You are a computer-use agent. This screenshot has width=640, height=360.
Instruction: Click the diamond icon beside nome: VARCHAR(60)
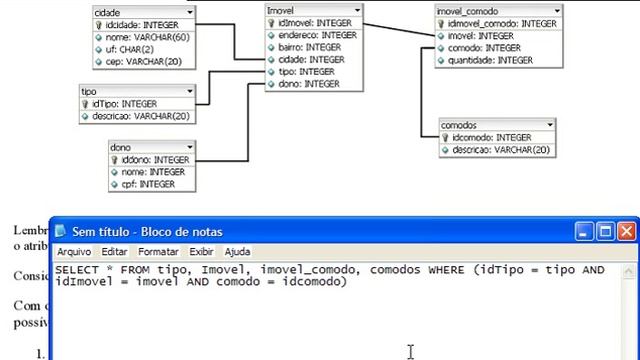(98, 38)
